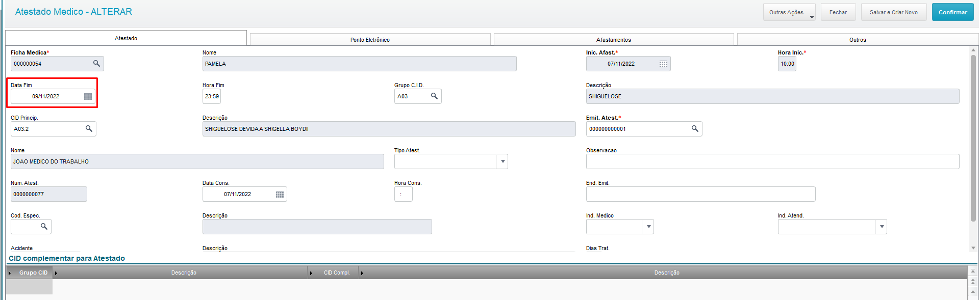Click the Hora Cons. time field
The image size is (980, 300).
(403, 194)
